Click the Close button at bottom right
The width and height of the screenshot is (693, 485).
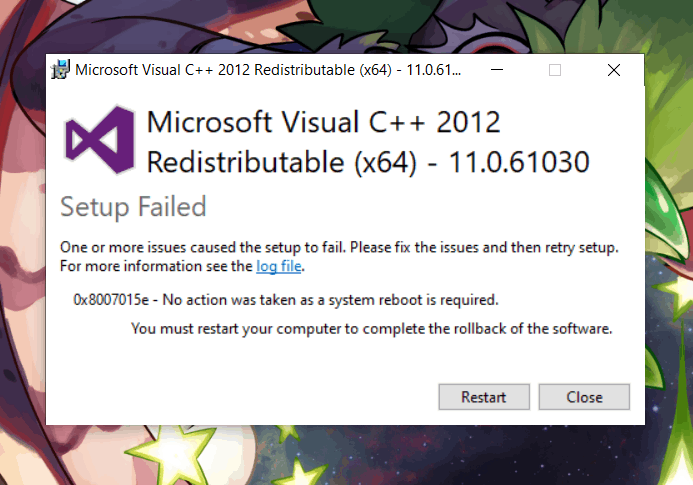(x=584, y=397)
